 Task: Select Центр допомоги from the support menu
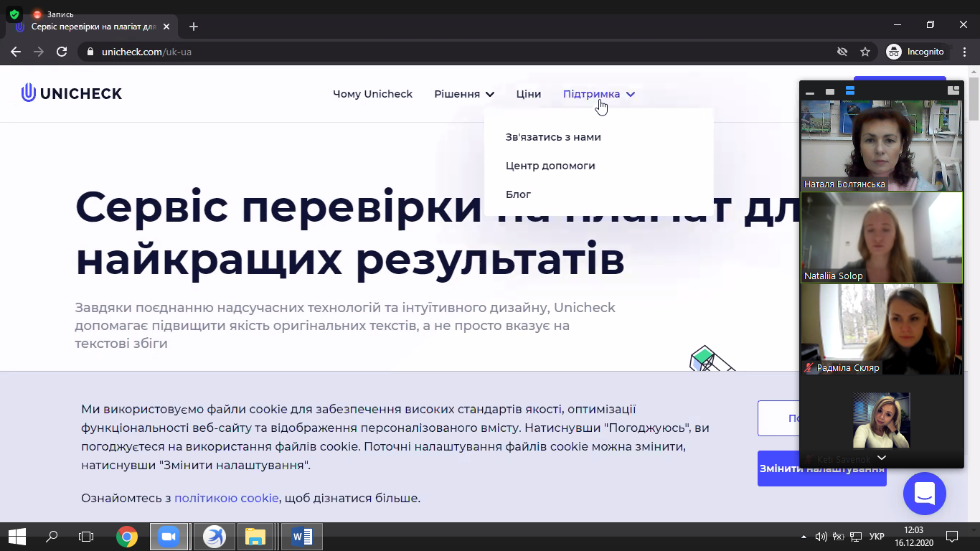tap(550, 166)
